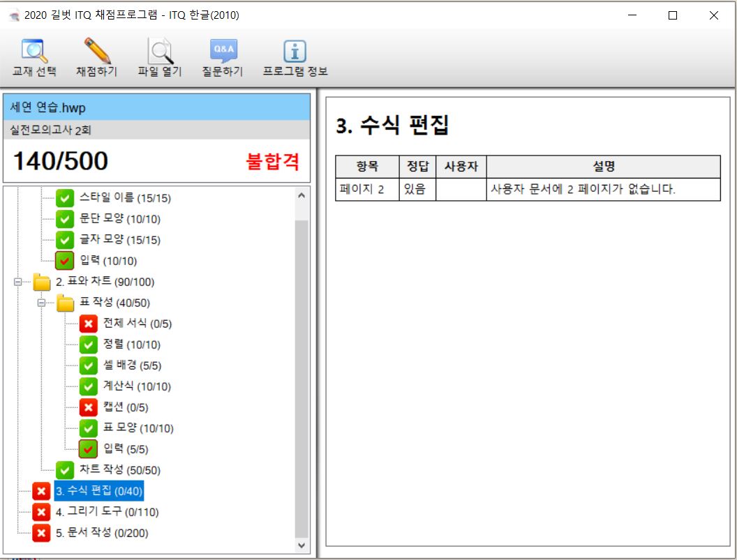The width and height of the screenshot is (737, 560).
Task: Click the 교재 선택 magnifier icon
Action: [33, 52]
